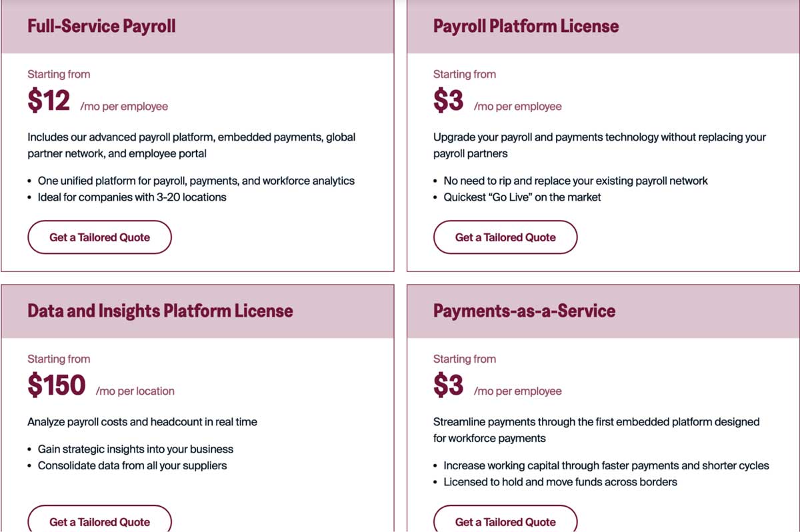Click the $150 per location price
800x532 pixels.
(57, 385)
